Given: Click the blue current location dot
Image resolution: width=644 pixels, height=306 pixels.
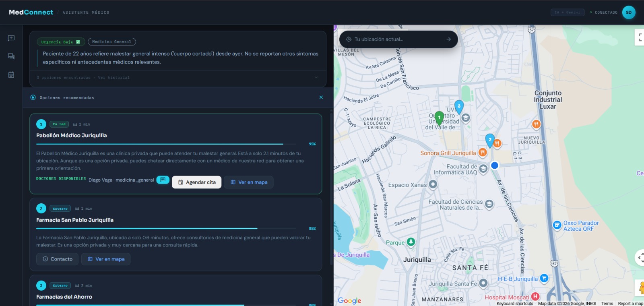Looking at the screenshot, I should point(495,165).
